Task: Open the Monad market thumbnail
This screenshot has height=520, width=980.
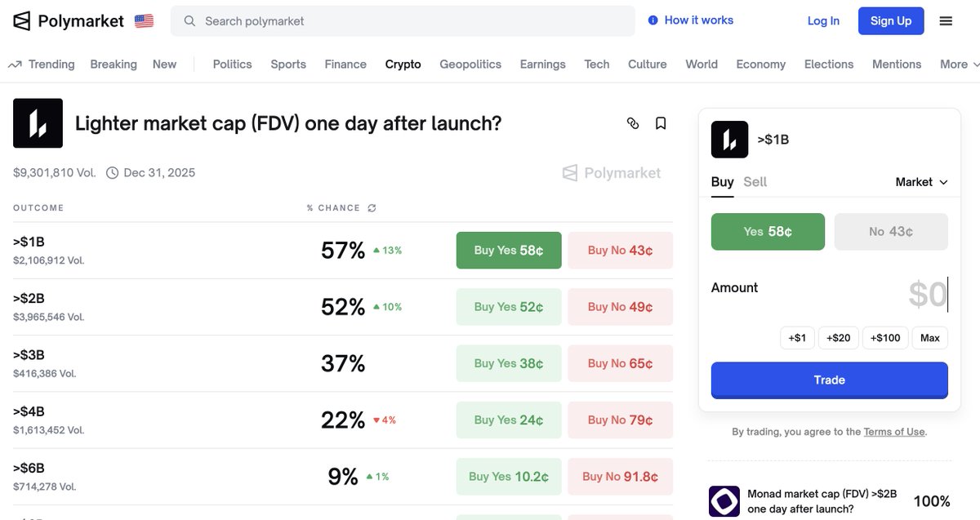Action: coord(724,501)
